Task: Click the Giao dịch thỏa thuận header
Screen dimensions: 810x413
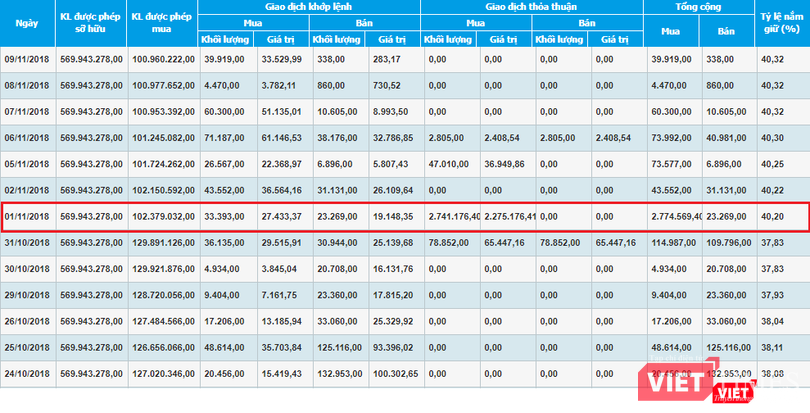Action: (x=533, y=6)
